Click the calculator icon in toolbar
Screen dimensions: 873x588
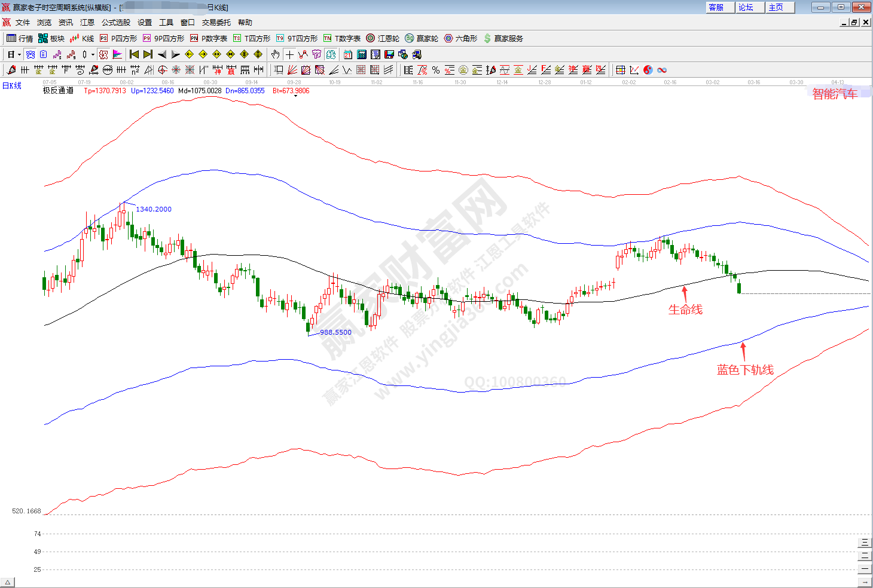point(362,54)
